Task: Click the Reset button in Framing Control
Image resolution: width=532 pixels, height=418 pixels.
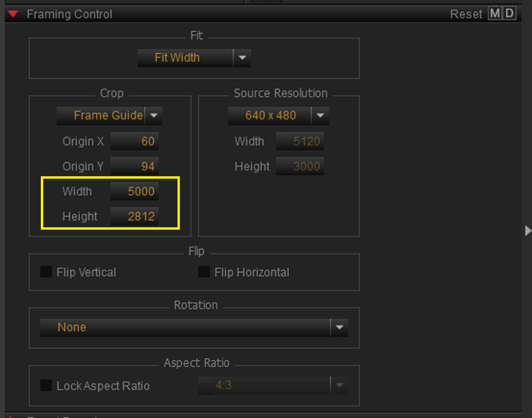Action: 466,14
